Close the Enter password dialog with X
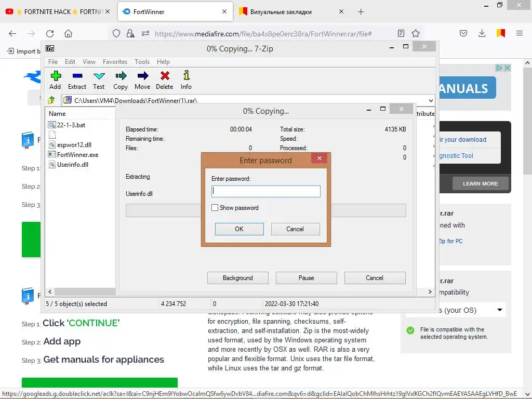 click(x=320, y=158)
